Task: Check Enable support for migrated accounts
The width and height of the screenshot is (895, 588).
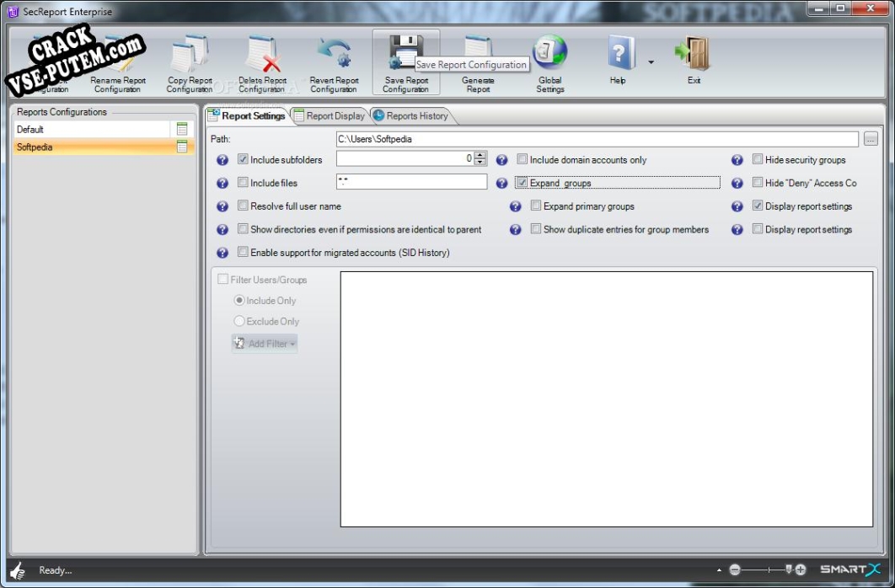Action: (x=244, y=252)
